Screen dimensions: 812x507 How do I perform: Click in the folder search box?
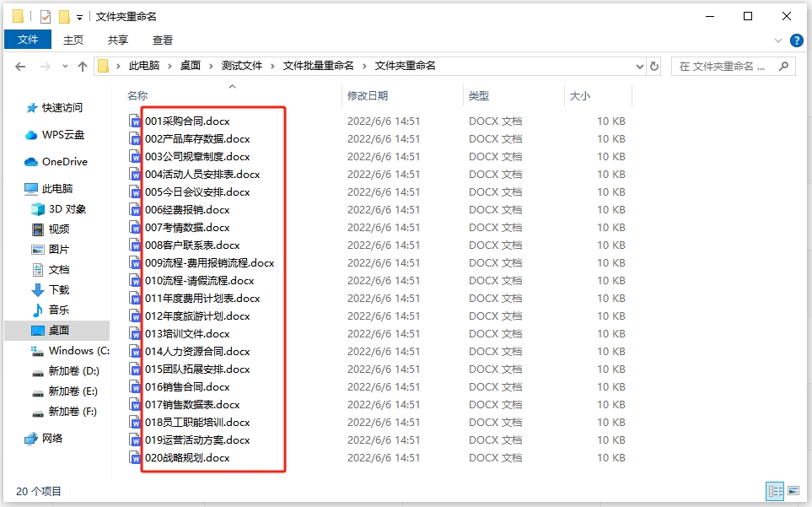(x=734, y=67)
